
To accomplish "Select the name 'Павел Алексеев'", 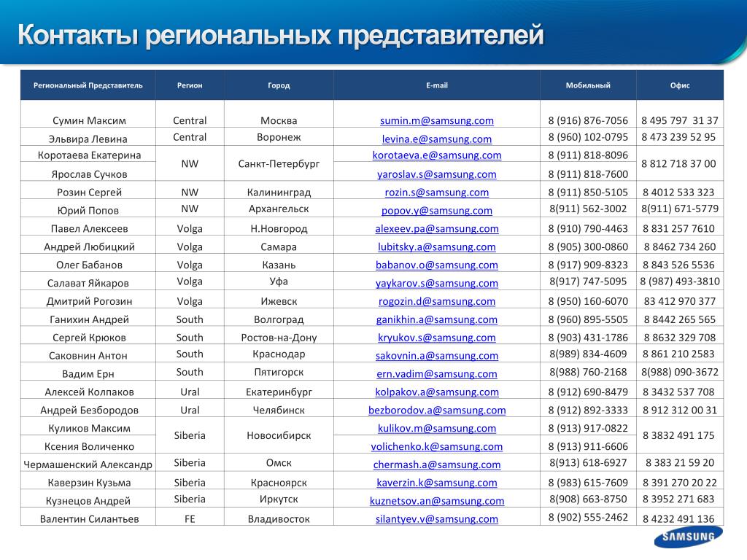I will (89, 228).
